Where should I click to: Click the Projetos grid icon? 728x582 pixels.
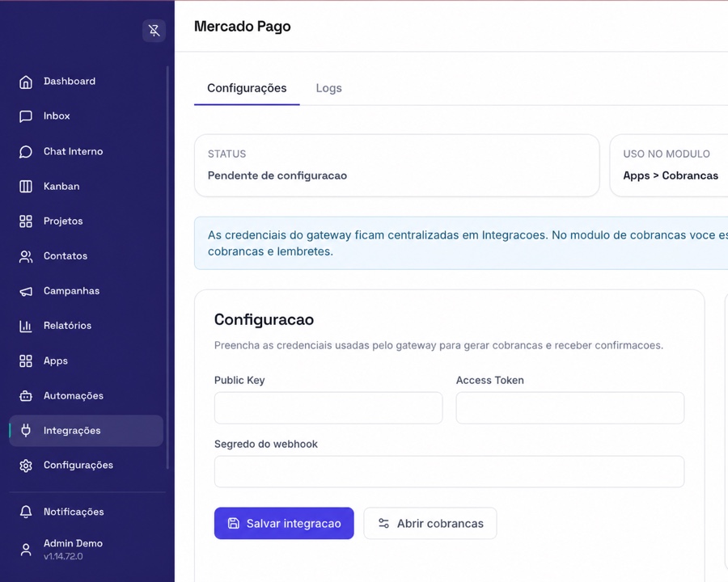(x=26, y=221)
